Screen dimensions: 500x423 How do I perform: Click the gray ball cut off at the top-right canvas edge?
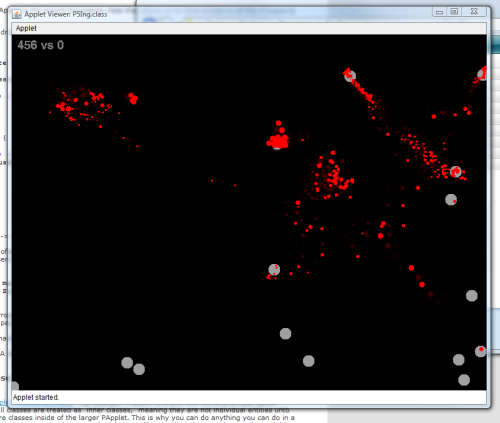tap(482, 74)
